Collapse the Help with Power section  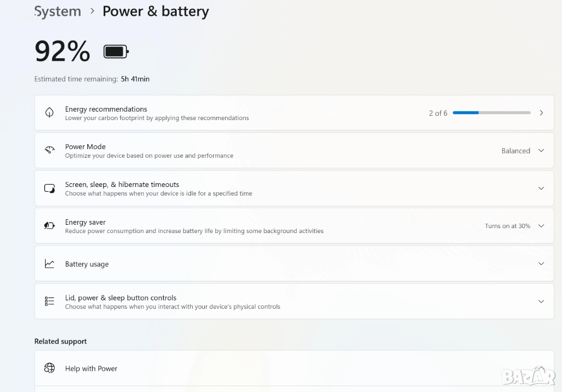(x=541, y=368)
